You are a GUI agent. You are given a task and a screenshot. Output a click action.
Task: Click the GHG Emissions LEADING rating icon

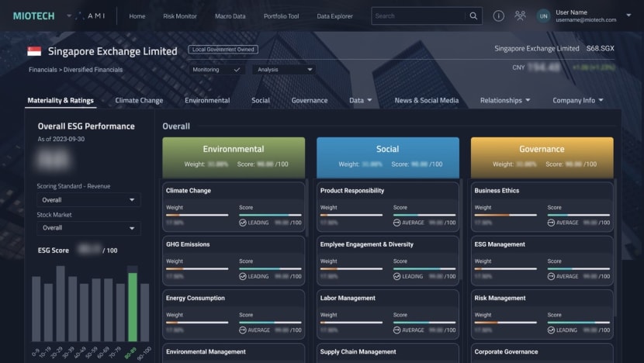[243, 276]
